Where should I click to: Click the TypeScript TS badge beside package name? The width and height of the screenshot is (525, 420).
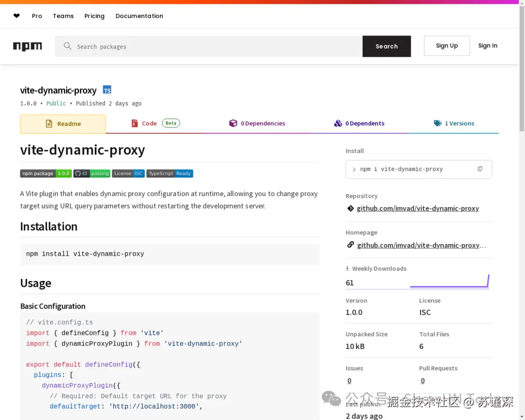click(107, 90)
